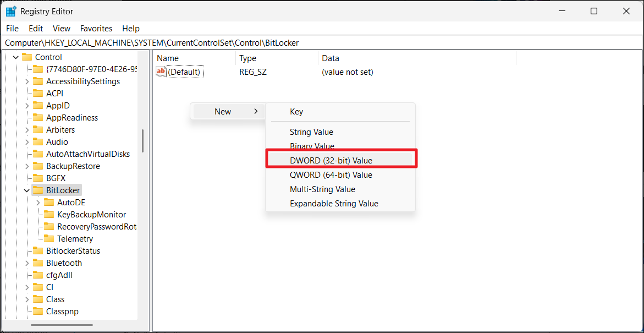
Task: Choose Binary Value from submenu
Action: [340, 146]
